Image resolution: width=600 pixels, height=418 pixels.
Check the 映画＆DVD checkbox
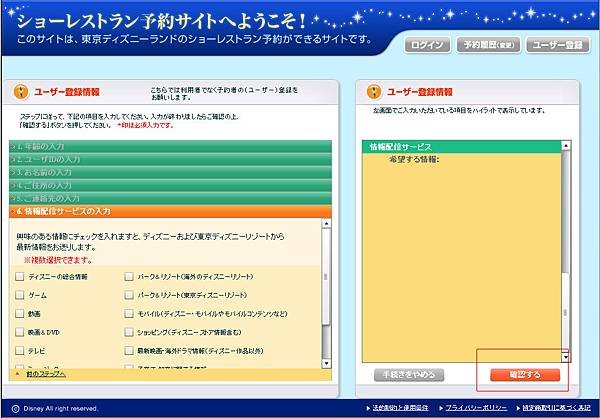(20, 332)
